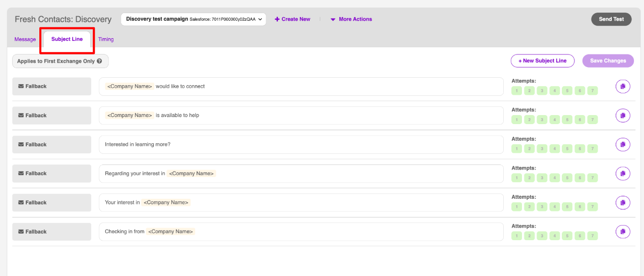The image size is (644, 276).
Task: Click envelope icon in 'would like to connect' row
Action: click(x=21, y=86)
